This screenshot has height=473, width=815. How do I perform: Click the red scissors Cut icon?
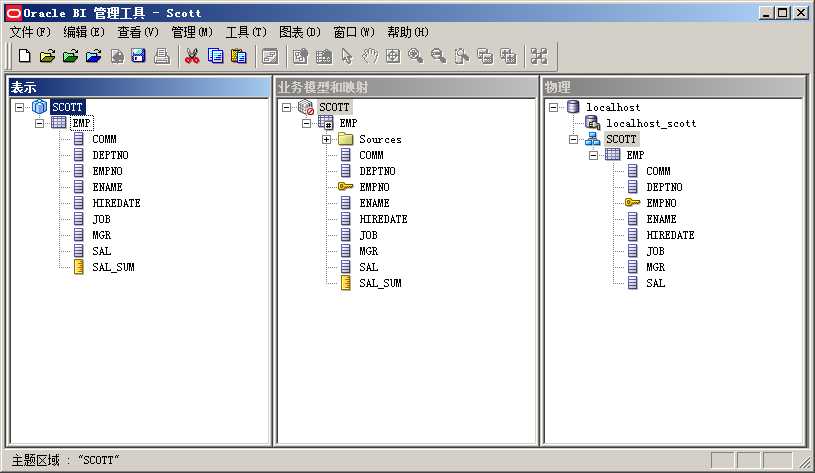point(192,56)
